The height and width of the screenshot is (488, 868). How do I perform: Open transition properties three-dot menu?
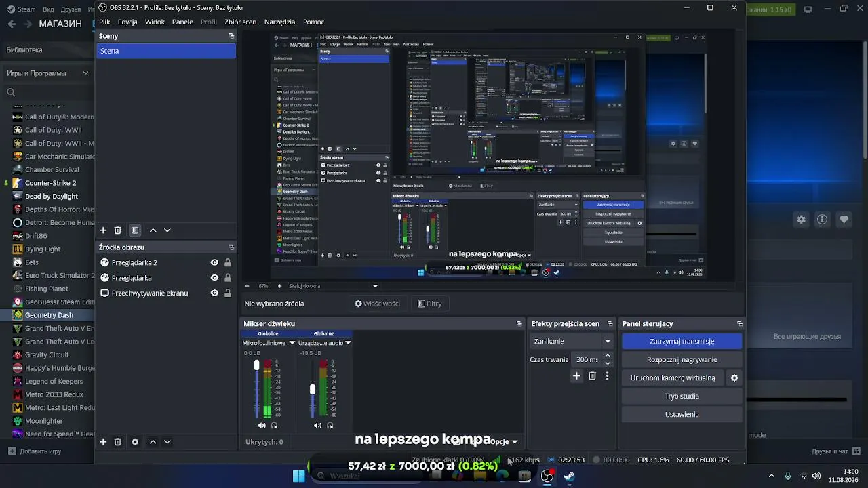[607, 376]
